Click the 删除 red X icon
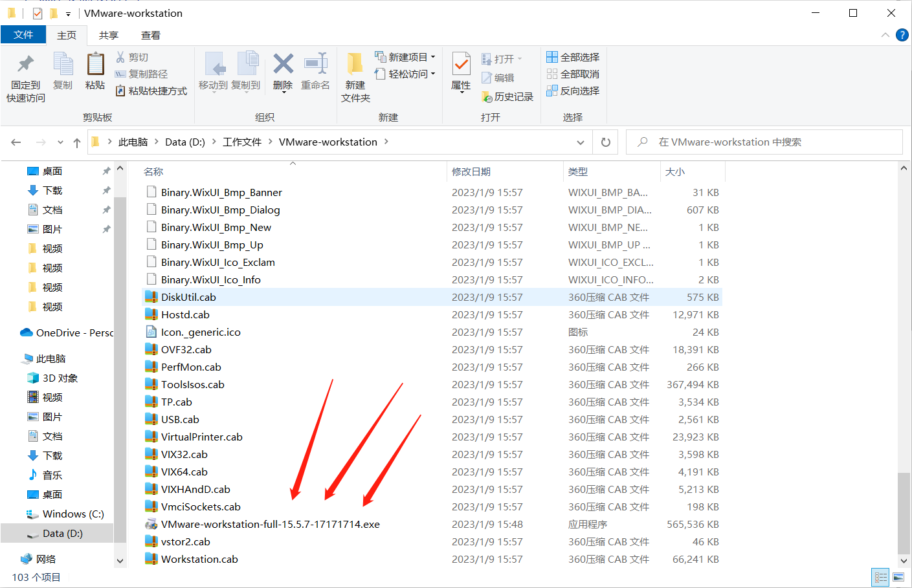The width and height of the screenshot is (912, 588). tap(284, 63)
